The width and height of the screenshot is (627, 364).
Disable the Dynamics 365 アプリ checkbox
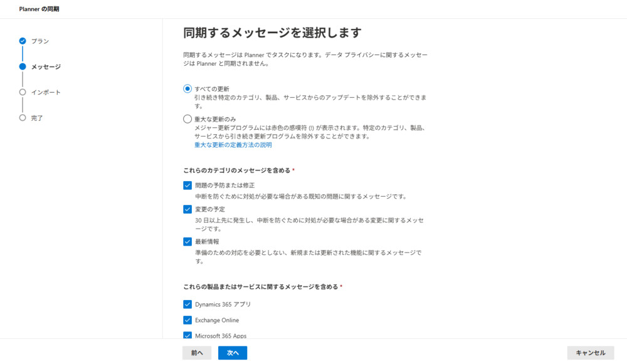click(187, 304)
